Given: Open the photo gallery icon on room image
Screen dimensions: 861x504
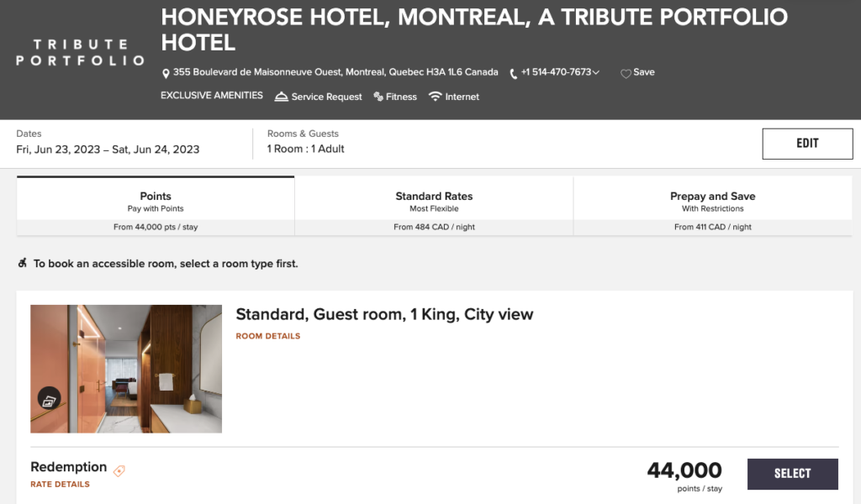Looking at the screenshot, I should [x=50, y=399].
